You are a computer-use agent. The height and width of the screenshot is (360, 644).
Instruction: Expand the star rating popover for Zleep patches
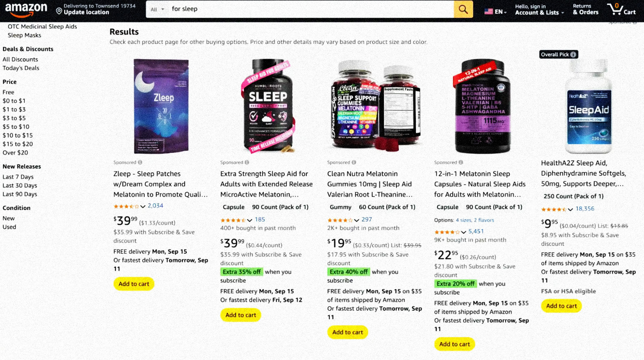(143, 206)
